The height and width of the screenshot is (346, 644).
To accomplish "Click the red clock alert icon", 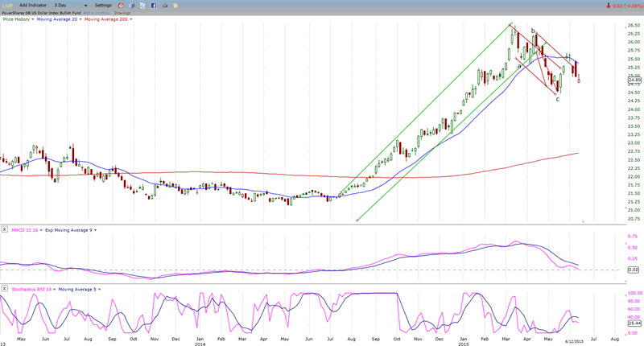I will pos(120,5).
